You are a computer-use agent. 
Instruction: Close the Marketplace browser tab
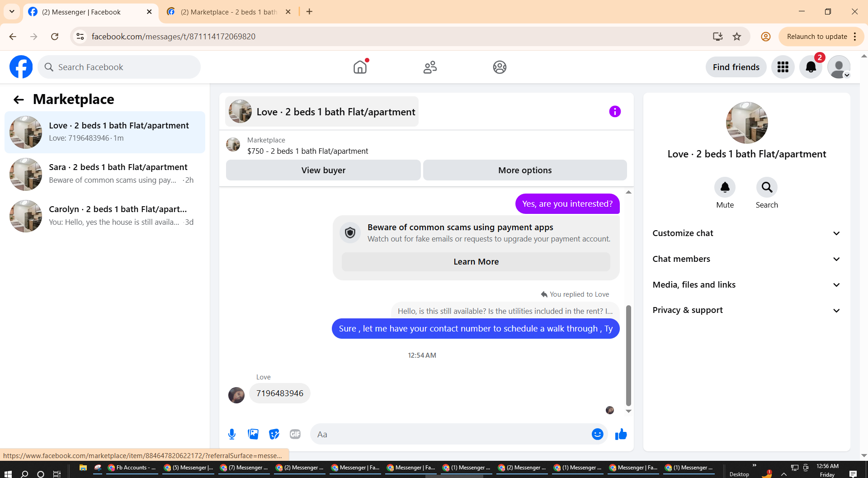288,12
